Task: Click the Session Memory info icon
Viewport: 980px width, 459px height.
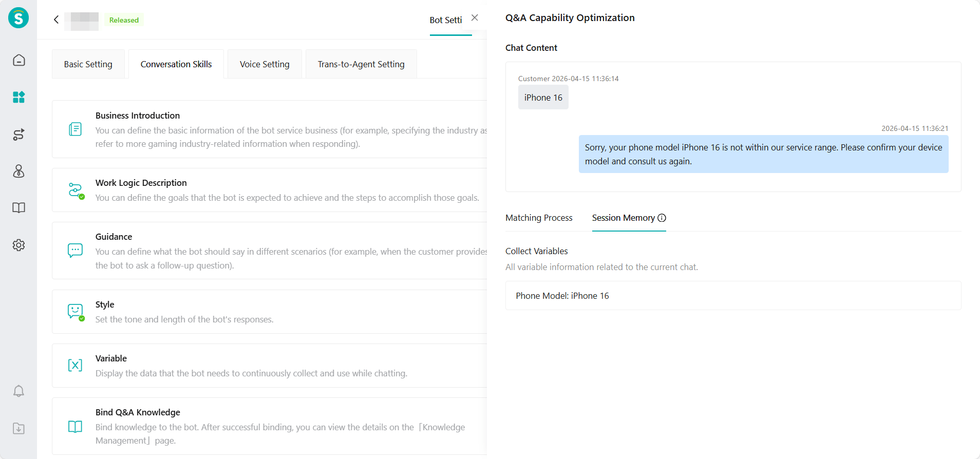Action: (662, 218)
